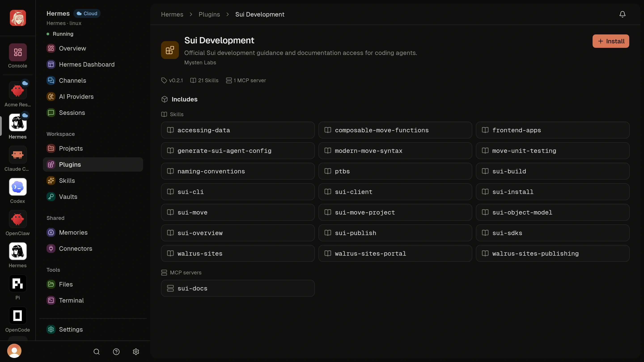
Task: Open the Channels section
Action: click(x=93, y=80)
